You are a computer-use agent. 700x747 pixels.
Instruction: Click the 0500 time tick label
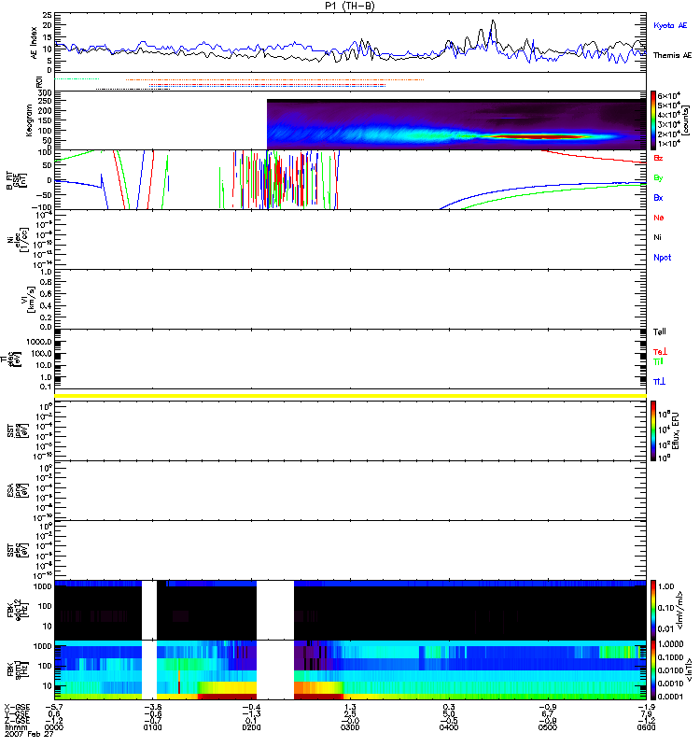click(547, 727)
